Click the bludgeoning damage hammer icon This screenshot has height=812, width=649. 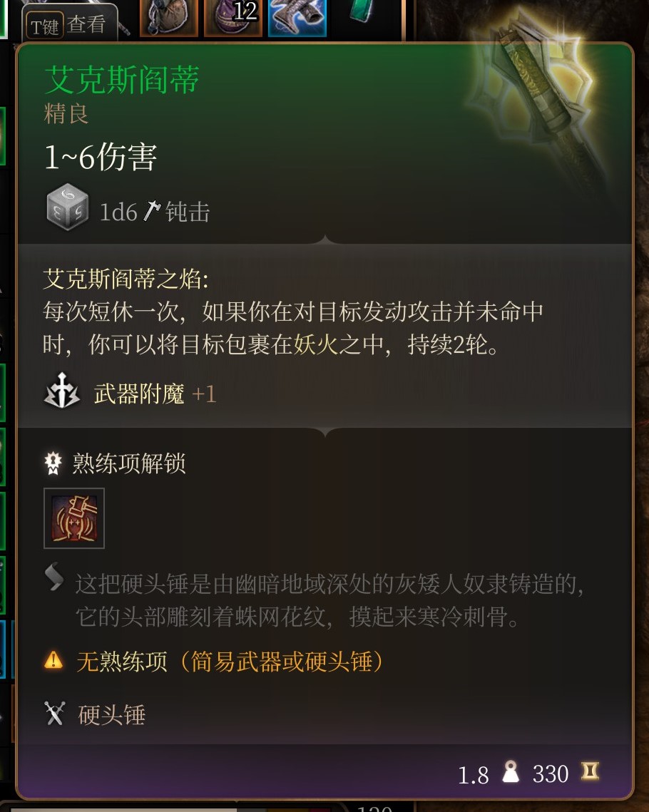[151, 211]
